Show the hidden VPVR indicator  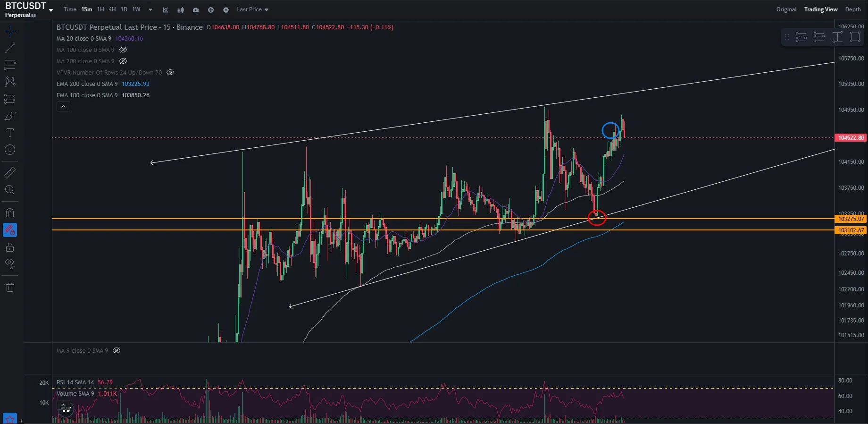[x=170, y=72]
